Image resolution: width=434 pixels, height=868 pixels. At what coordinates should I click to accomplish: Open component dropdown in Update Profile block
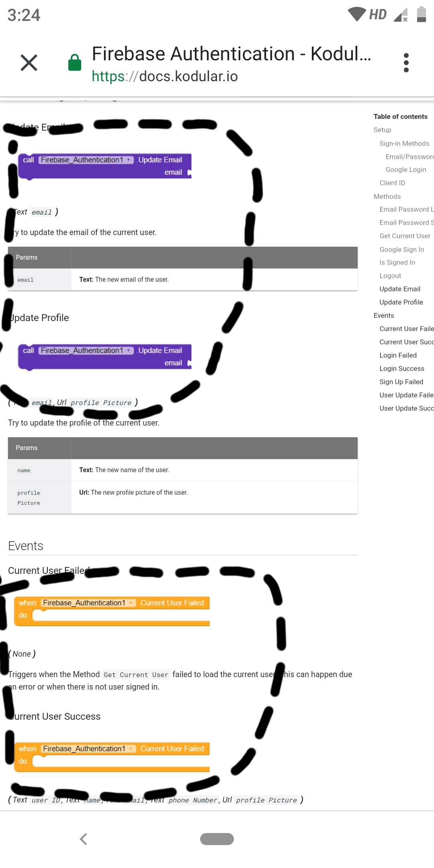coord(128,350)
